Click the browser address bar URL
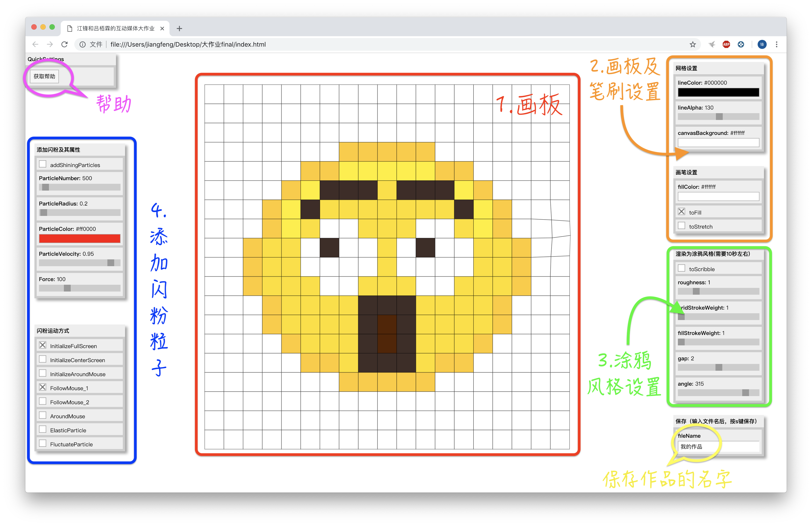 [x=188, y=44]
